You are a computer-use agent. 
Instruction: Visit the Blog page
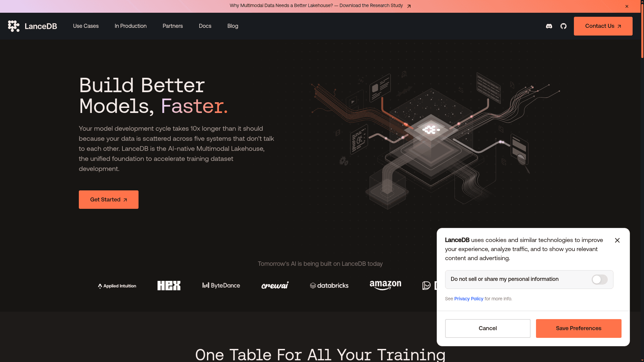[x=233, y=26]
